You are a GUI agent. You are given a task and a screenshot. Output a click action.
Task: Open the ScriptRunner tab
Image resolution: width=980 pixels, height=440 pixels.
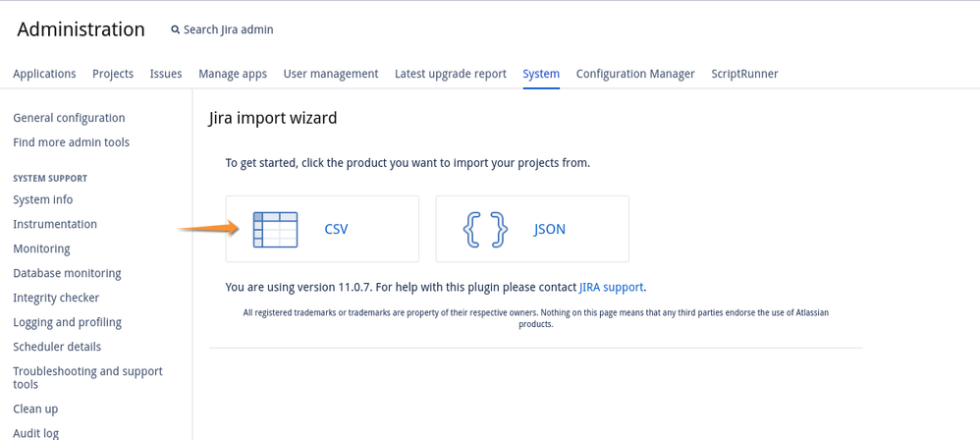tap(744, 74)
